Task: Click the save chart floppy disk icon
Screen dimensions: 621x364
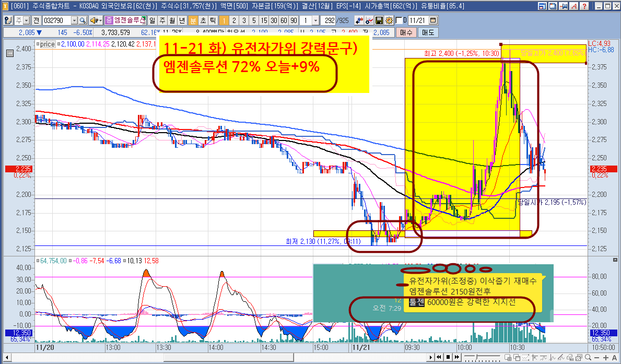Action: coord(379,20)
